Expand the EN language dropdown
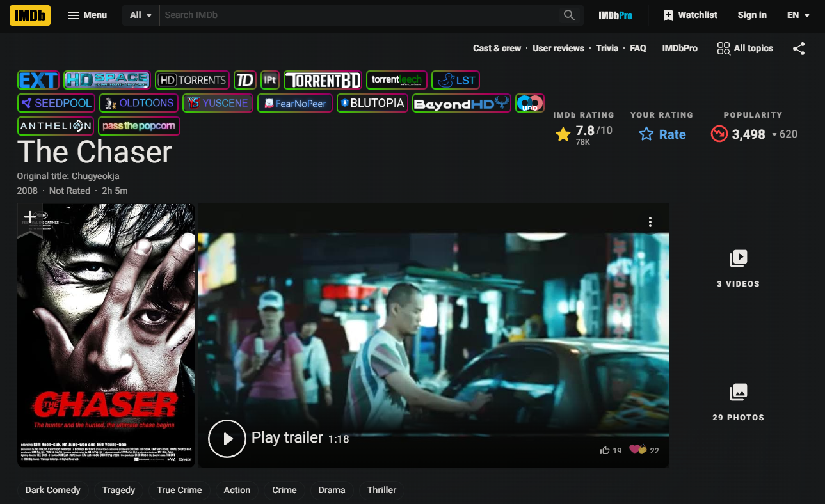The height and width of the screenshot is (504, 825). [x=798, y=15]
